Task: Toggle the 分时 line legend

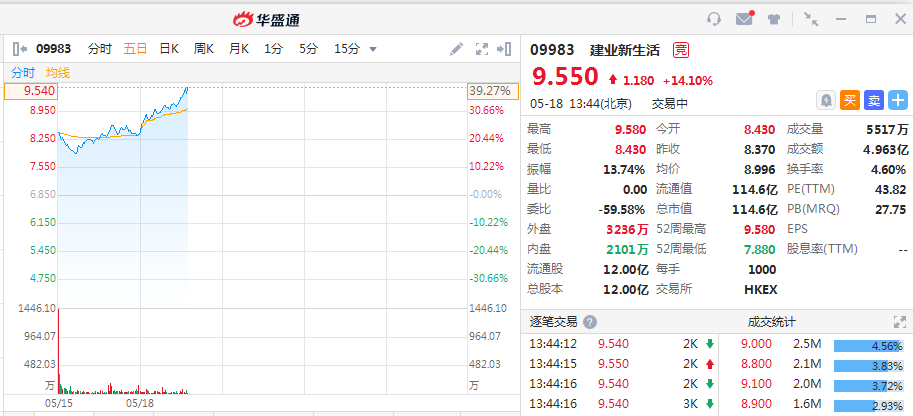Action: click(23, 73)
